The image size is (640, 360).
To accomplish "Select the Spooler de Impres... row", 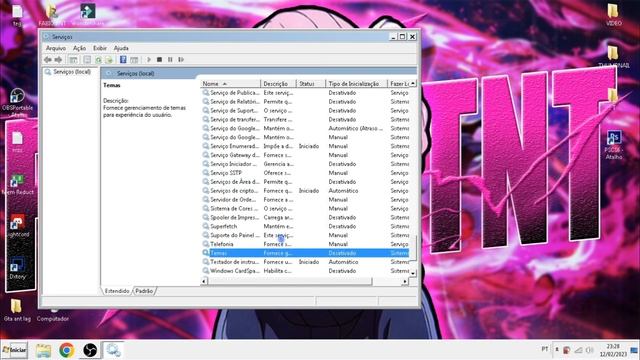I will pyautogui.click(x=305, y=218).
